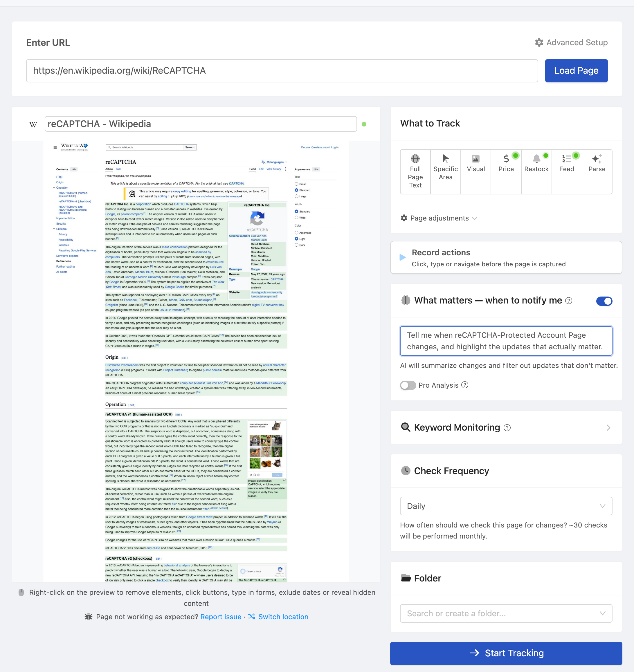634x672 pixels.
Task: Select Standard text size radio in preview
Action: 296,190
